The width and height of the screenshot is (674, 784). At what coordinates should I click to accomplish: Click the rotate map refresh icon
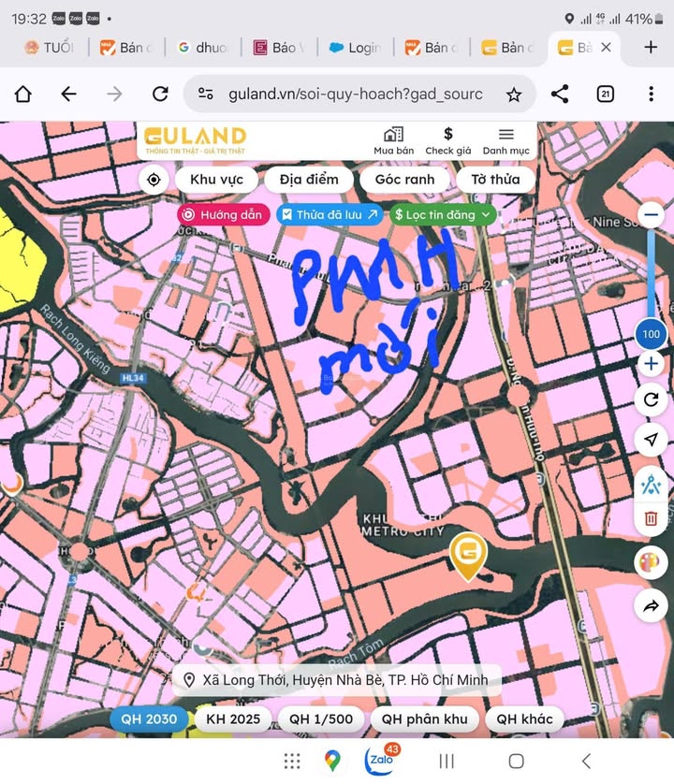point(652,400)
